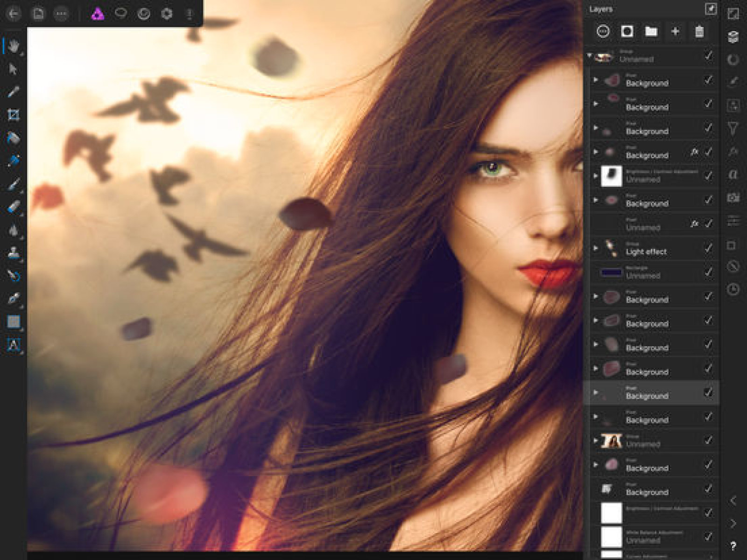Click the back arrow to exit document

click(x=14, y=14)
